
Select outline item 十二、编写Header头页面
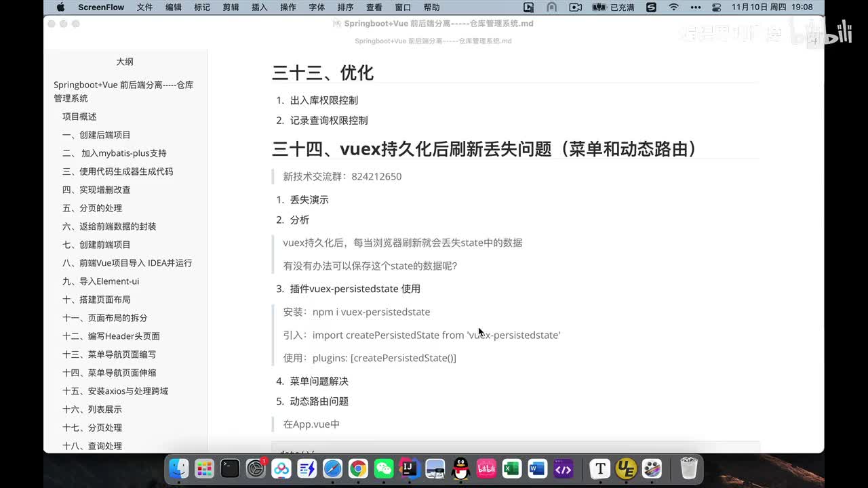[111, 336]
